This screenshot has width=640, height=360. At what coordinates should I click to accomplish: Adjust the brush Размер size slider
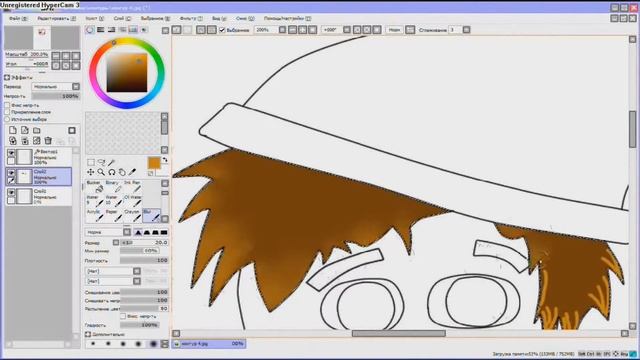click(144, 242)
